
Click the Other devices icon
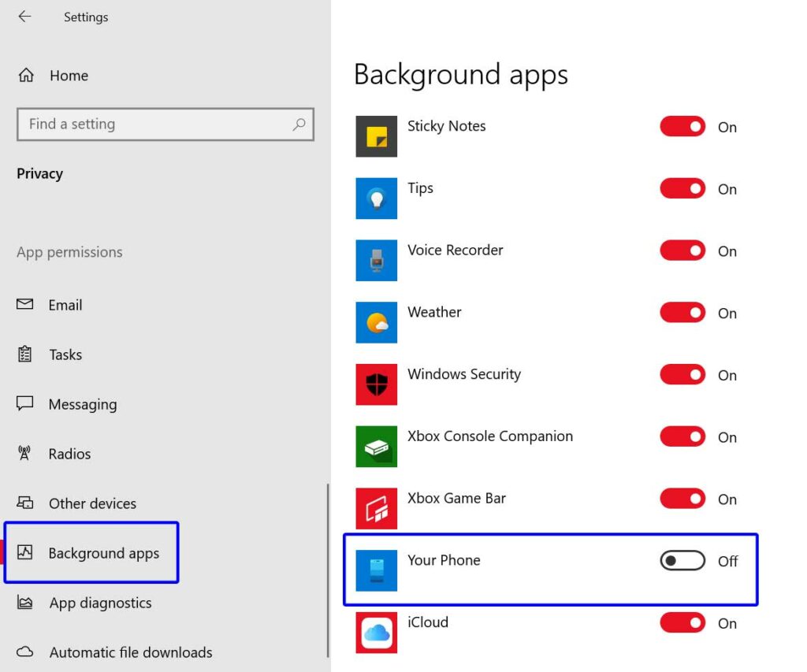[24, 502]
